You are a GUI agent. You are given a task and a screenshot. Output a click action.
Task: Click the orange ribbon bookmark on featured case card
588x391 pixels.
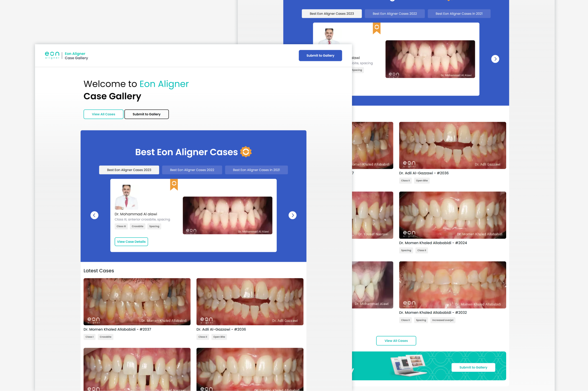coord(174,184)
